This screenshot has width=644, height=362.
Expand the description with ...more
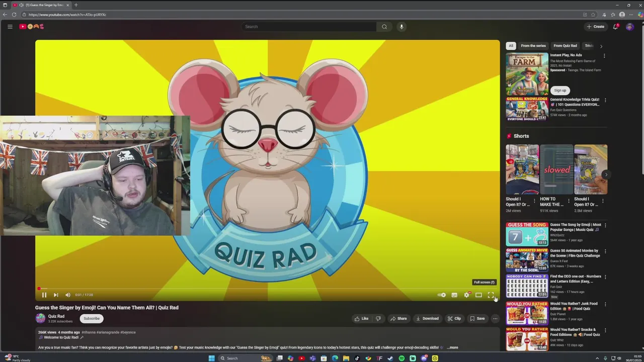453,347
